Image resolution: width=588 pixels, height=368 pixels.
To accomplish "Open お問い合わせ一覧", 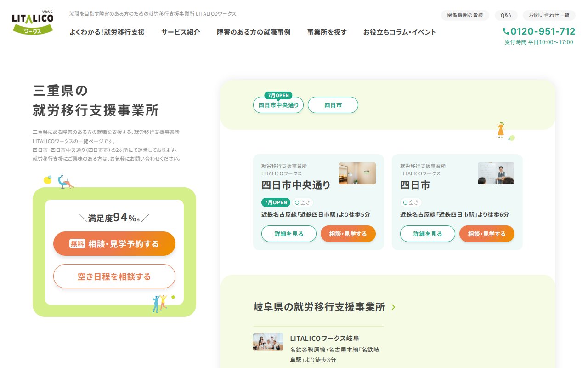I will point(549,15).
